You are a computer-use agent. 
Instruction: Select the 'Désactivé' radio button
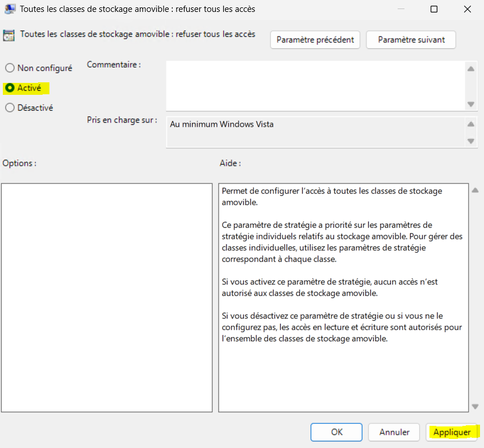pos(10,108)
